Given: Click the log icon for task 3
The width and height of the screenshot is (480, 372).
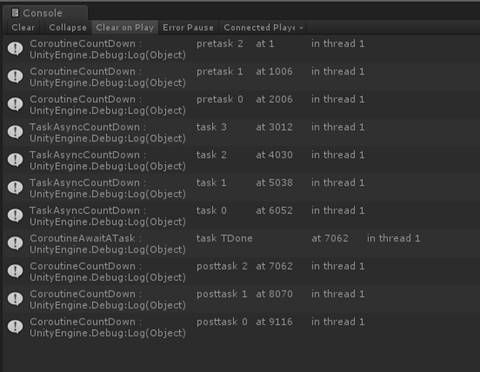Looking at the screenshot, I should click(x=15, y=132).
